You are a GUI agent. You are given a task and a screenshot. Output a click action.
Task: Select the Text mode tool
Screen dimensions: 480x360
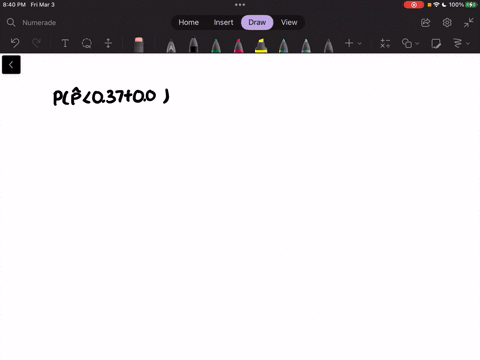pyautogui.click(x=65, y=43)
